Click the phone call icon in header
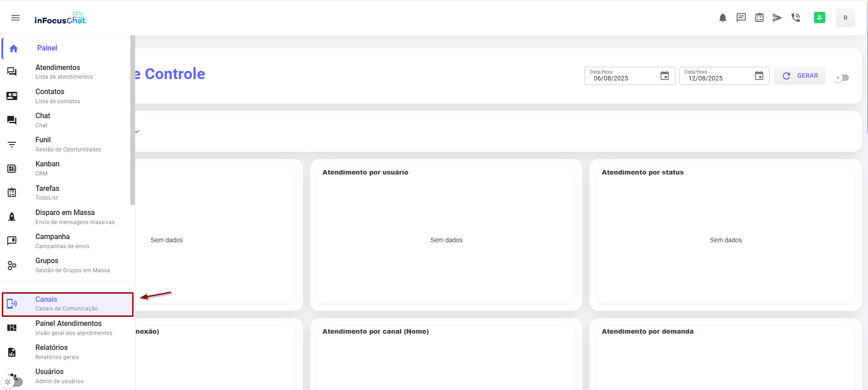Viewport: 868px width, 390px height. [795, 18]
